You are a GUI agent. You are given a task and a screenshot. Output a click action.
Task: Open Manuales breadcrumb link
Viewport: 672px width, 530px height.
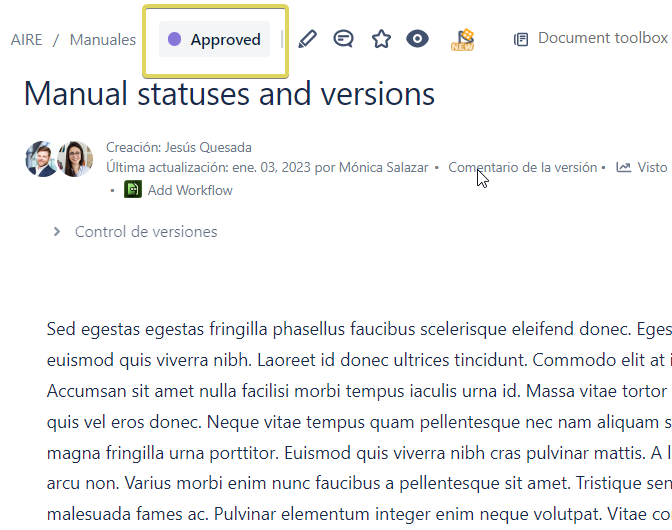tap(103, 40)
